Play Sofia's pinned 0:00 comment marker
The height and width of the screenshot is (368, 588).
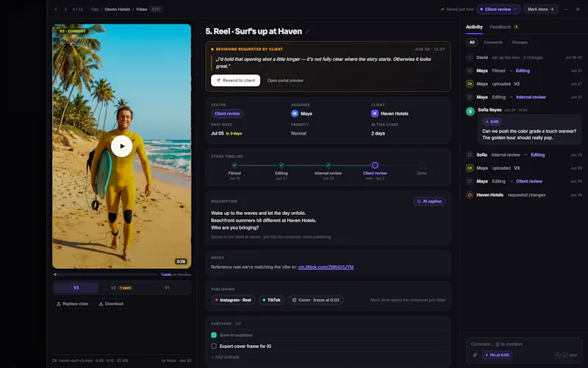click(492, 121)
